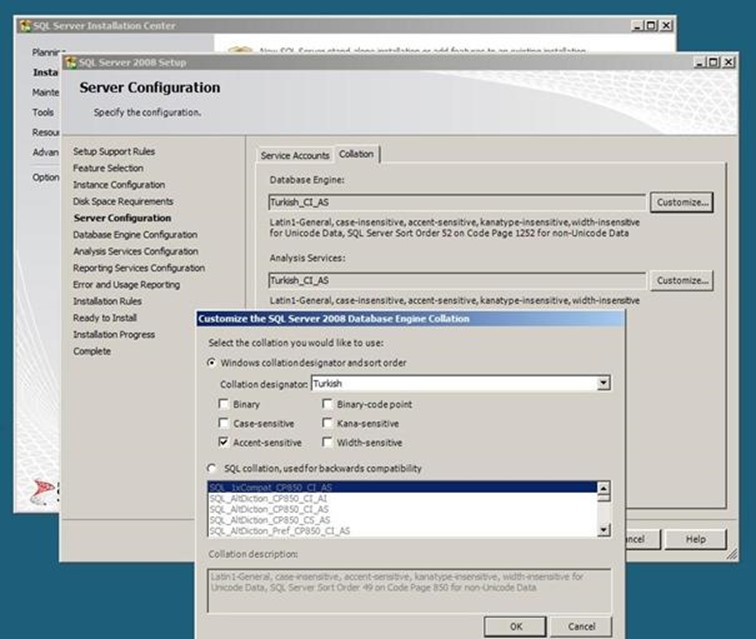The width and height of the screenshot is (756, 639).
Task: Click the Database Engine collation text field
Action: pos(457,202)
